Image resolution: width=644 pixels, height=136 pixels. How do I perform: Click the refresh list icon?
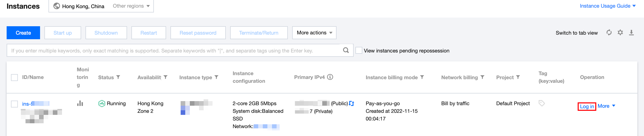click(609, 33)
